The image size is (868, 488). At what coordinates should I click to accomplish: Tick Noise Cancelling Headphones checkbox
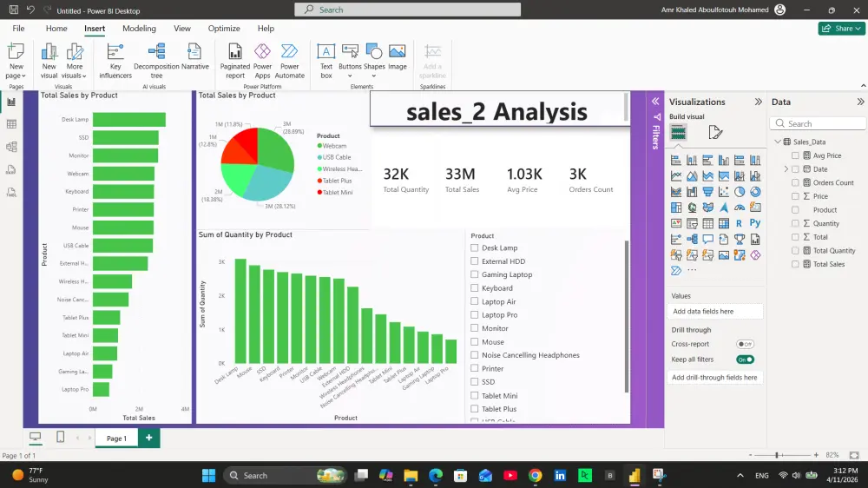pyautogui.click(x=475, y=355)
